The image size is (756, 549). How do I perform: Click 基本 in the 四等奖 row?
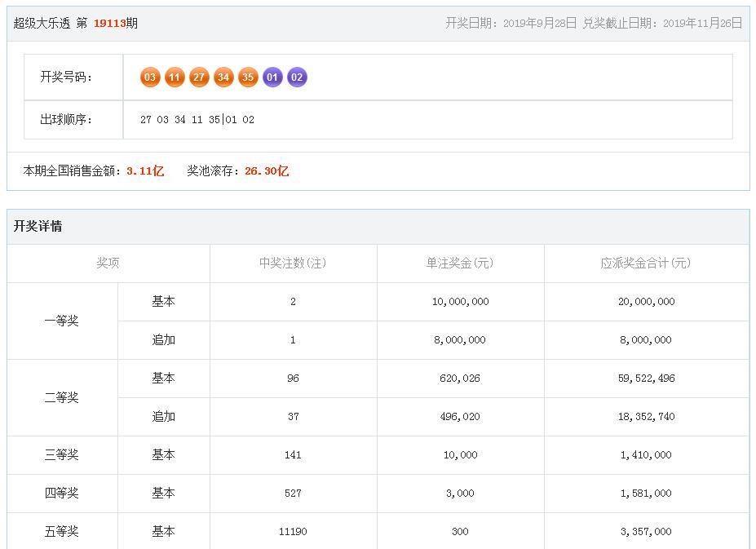pos(163,493)
